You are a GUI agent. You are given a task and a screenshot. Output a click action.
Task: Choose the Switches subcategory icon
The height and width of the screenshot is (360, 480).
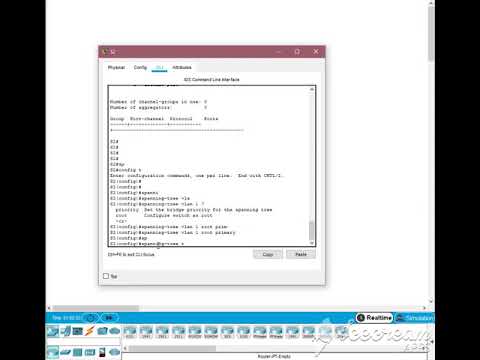65,352
